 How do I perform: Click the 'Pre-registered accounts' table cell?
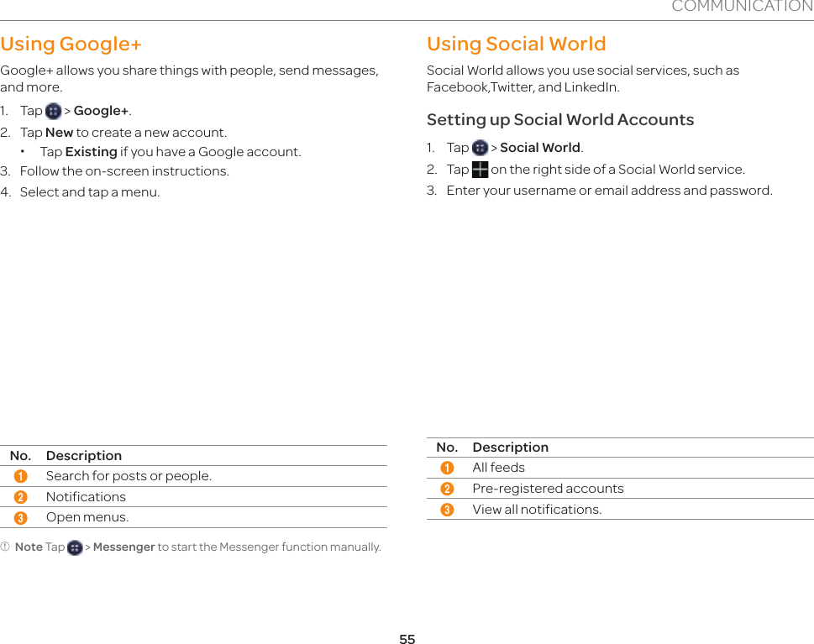pyautogui.click(x=548, y=489)
